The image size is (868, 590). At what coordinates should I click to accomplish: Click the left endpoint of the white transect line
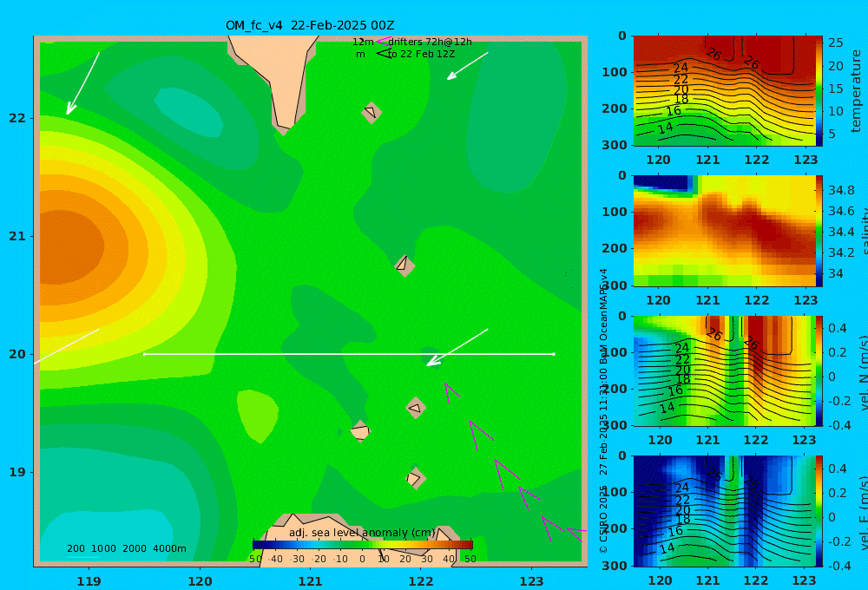144,354
